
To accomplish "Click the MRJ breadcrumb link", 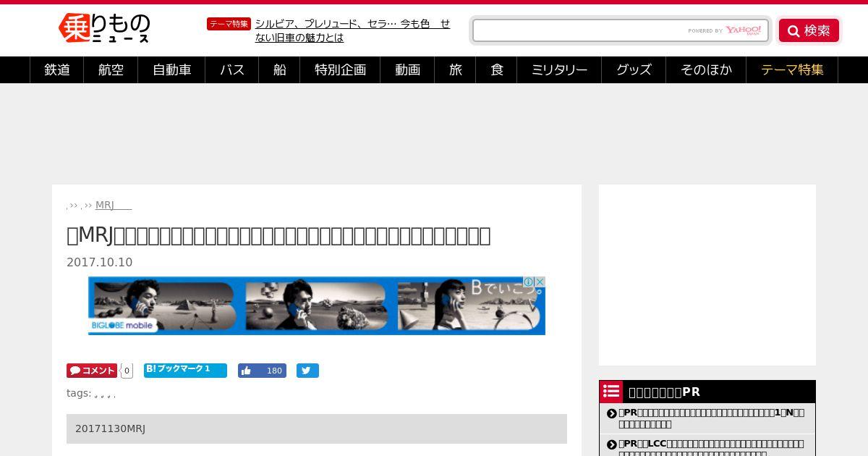I will pyautogui.click(x=113, y=205).
